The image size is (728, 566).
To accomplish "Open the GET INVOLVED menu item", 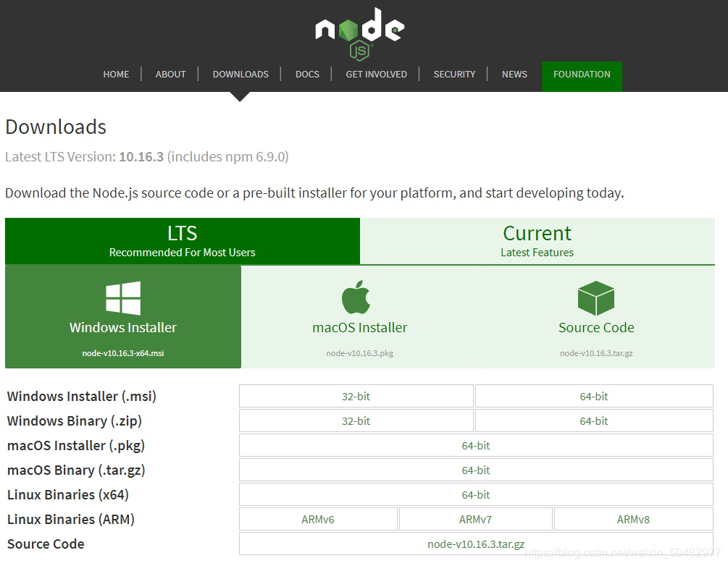I will pyautogui.click(x=376, y=75).
